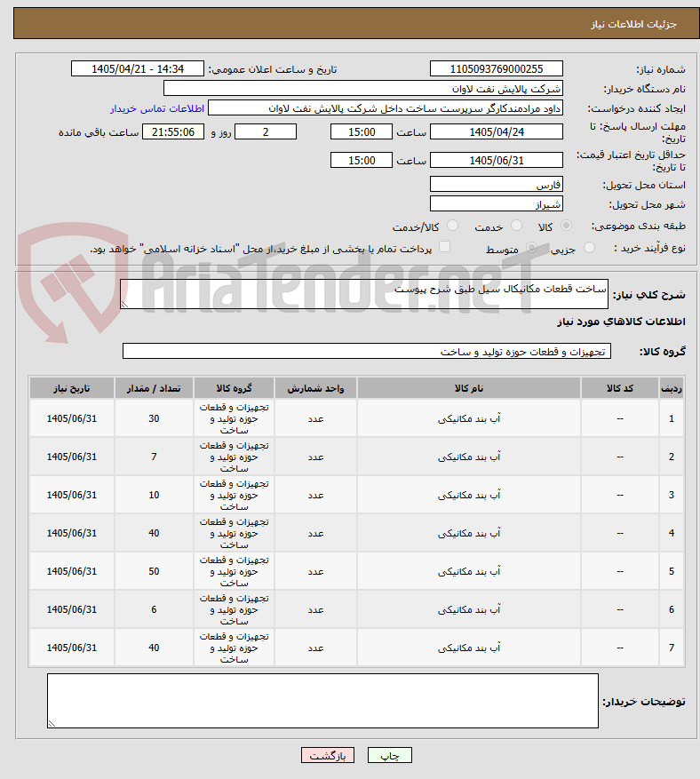Toggle the اسناد خزانه اسلامی payment checkbox
Screen dimensions: 700x779
click(x=445, y=247)
